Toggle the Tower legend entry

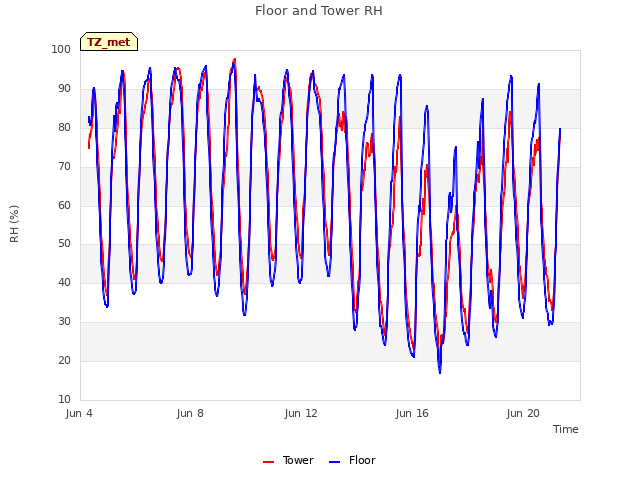[288, 460]
